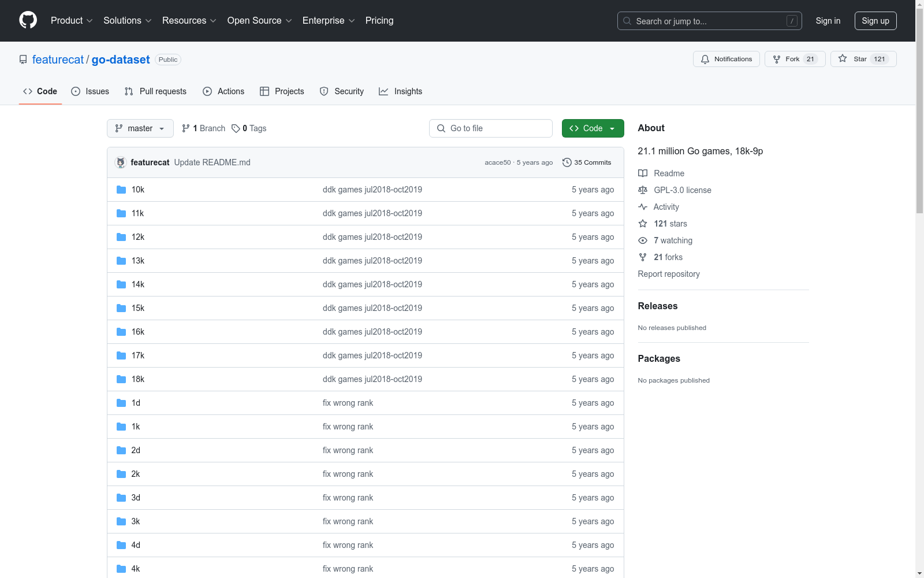Open the 1 Branch link
The width and height of the screenshot is (924, 578).
[x=203, y=128]
